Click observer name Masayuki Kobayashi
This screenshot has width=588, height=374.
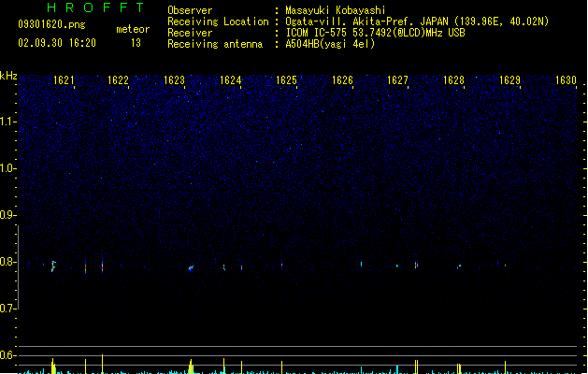click(x=336, y=10)
